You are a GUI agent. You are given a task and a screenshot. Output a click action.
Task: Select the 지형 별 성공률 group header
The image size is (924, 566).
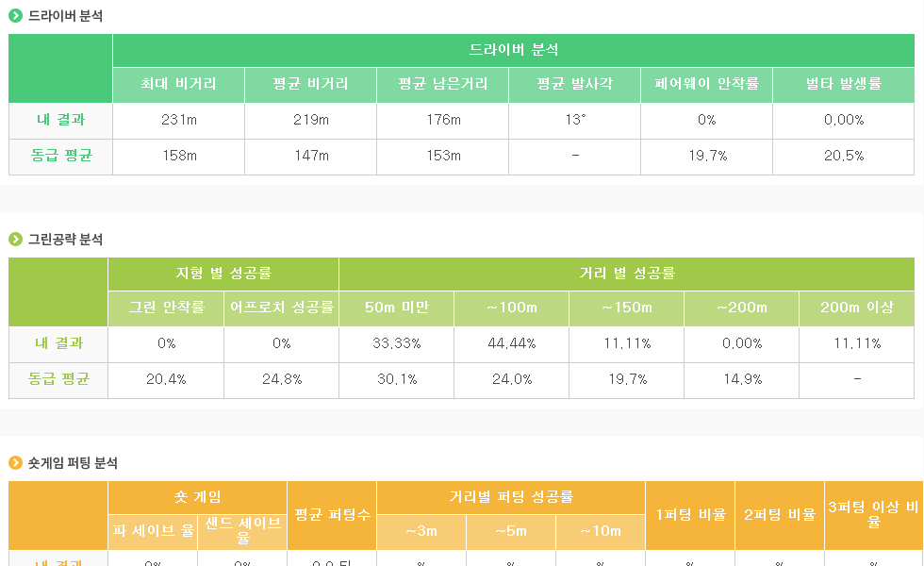(223, 275)
